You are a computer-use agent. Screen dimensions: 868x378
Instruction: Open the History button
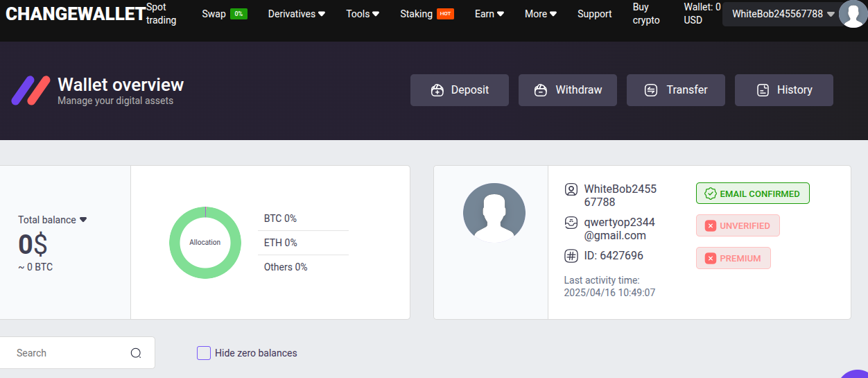pos(784,90)
